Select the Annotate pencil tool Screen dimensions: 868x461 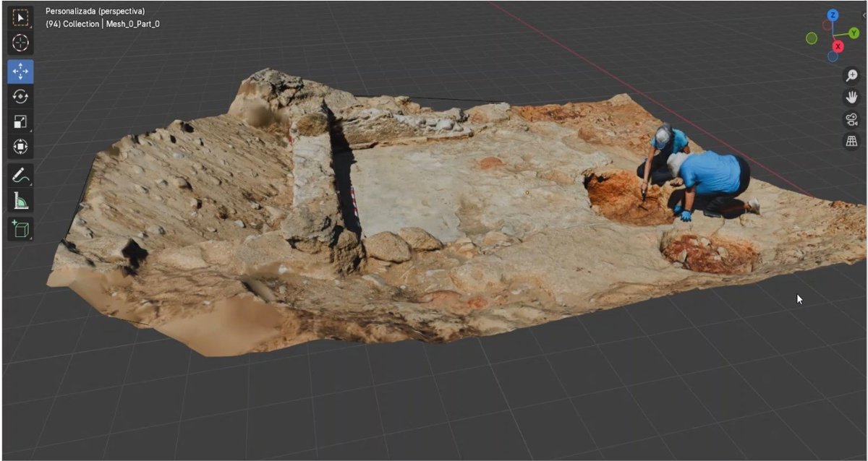[x=20, y=175]
